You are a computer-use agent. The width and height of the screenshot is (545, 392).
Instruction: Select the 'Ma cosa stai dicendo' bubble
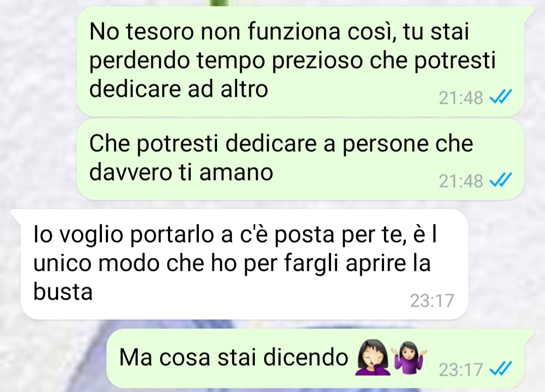point(320,359)
